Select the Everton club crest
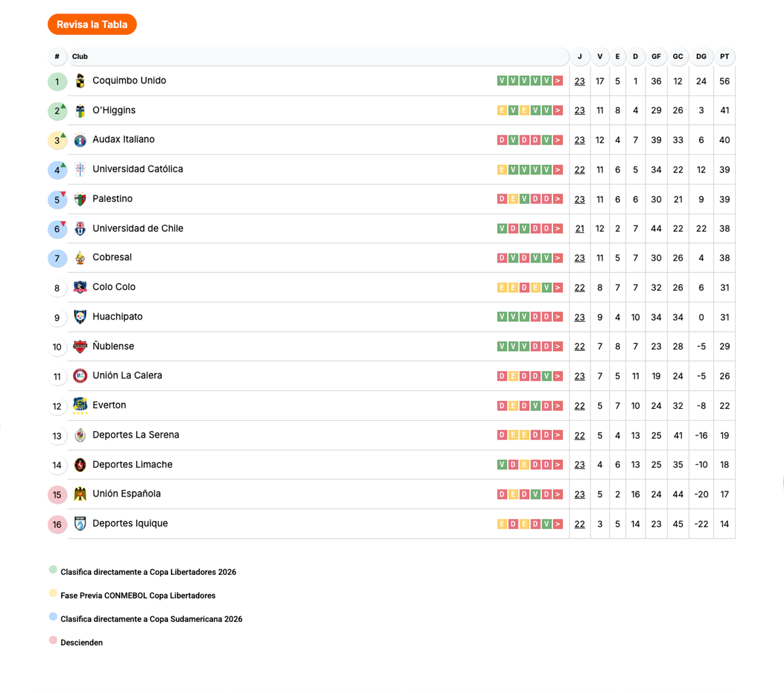This screenshot has width=784, height=693. 80,405
